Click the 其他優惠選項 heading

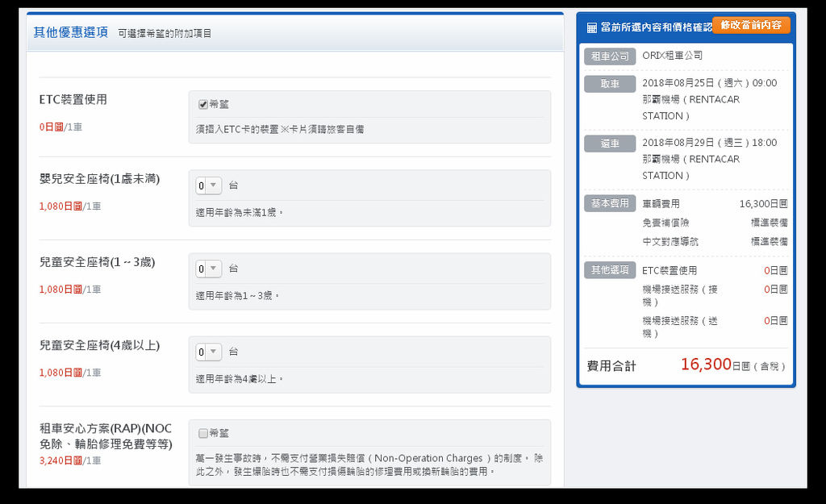coord(71,32)
